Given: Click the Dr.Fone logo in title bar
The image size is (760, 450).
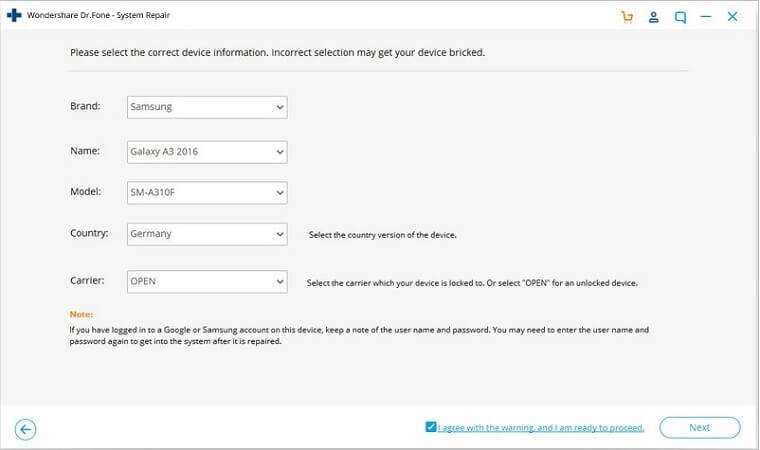Looking at the screenshot, I should (13, 17).
